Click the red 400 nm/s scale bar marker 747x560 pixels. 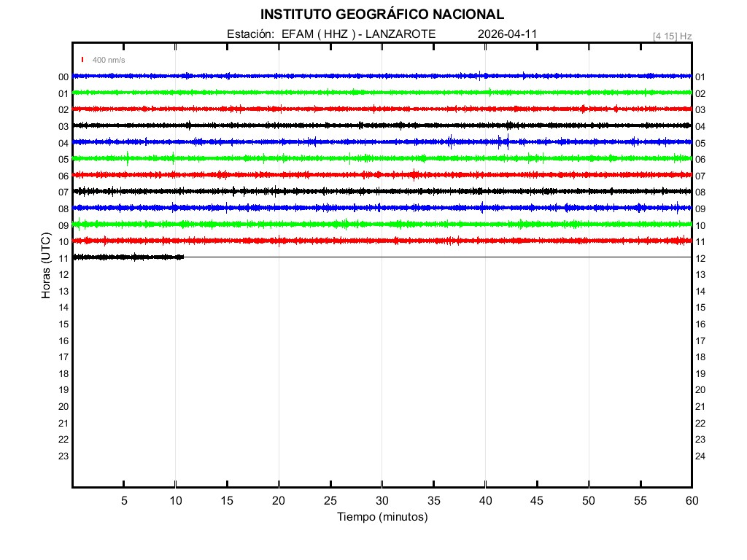pyautogui.click(x=82, y=60)
